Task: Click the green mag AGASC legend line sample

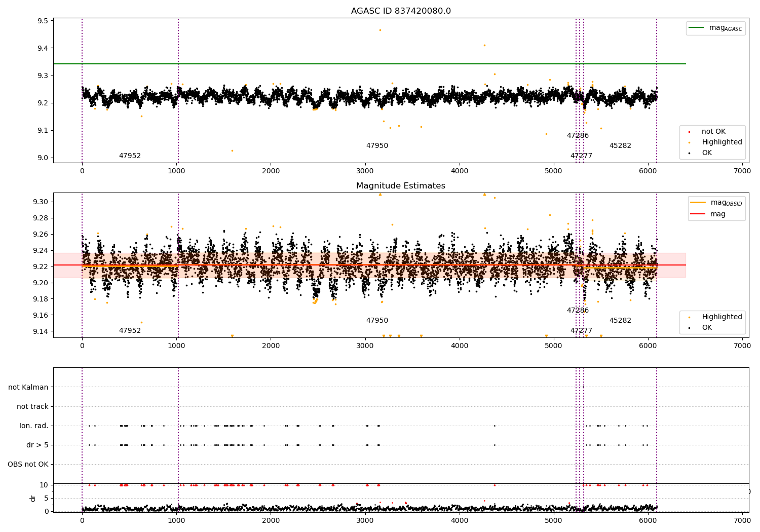Action: [x=697, y=28]
